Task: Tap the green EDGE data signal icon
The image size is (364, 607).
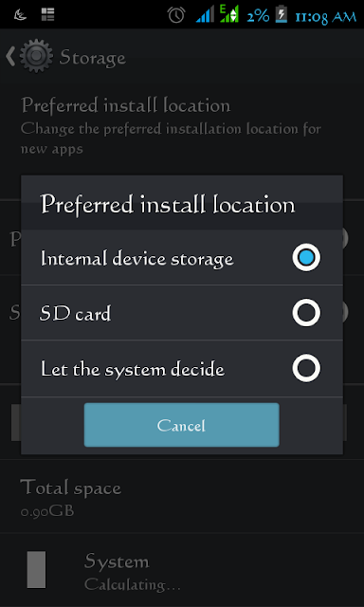Action: tap(229, 14)
